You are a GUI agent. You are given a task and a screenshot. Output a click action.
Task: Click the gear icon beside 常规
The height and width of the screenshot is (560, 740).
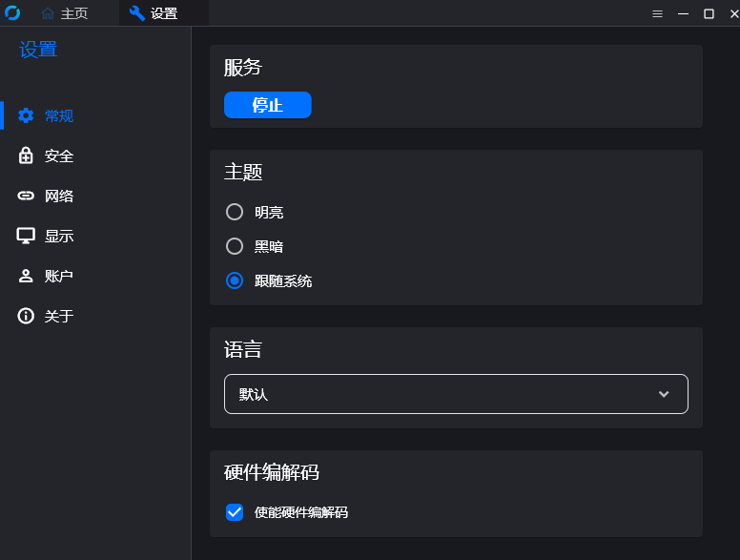[x=26, y=115]
